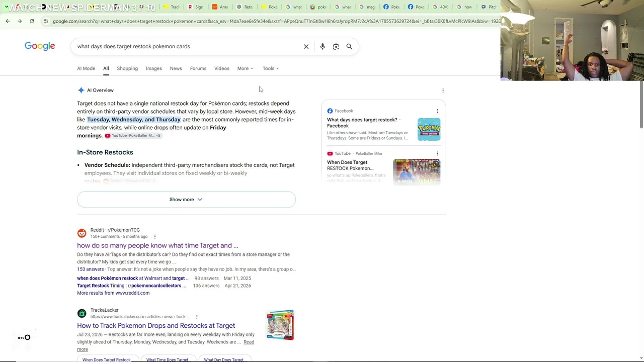Open Reddit result "how do so many people know"
Viewport: 644px width, 362px height.
(x=157, y=245)
